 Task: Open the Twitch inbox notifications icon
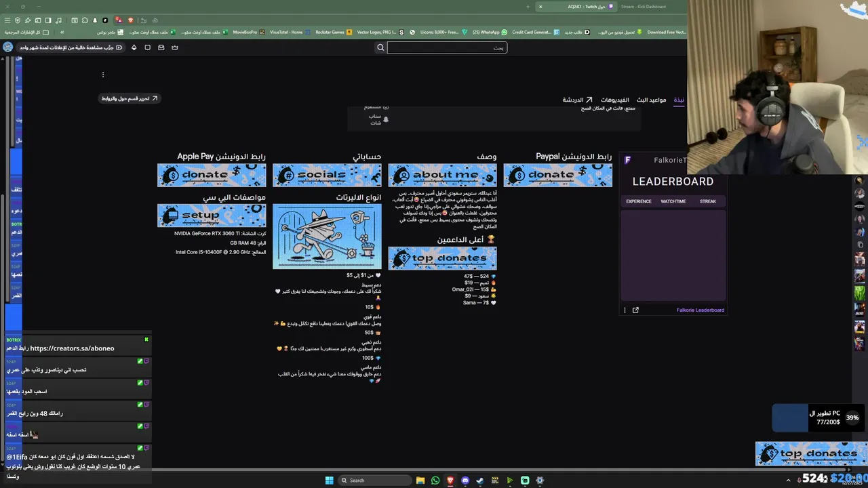(161, 47)
